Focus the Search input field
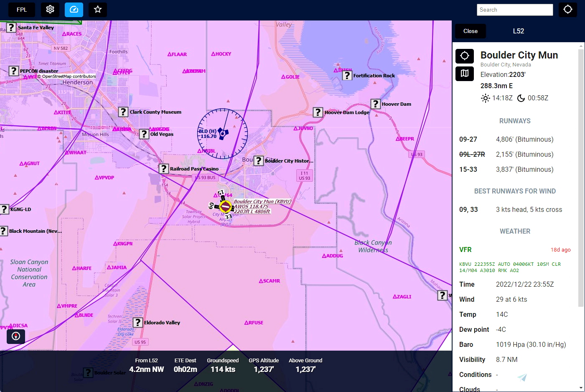The width and height of the screenshot is (585, 392). click(x=515, y=10)
